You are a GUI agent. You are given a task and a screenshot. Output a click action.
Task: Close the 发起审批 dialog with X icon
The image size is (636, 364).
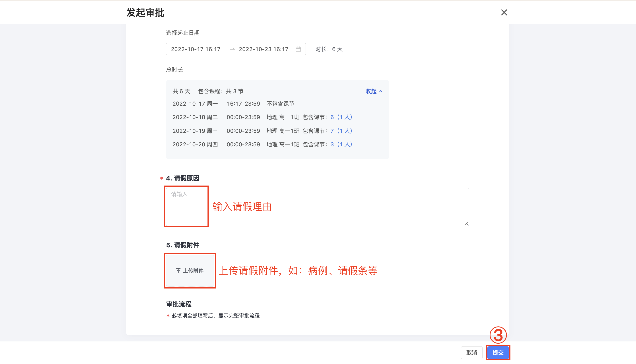pos(504,12)
